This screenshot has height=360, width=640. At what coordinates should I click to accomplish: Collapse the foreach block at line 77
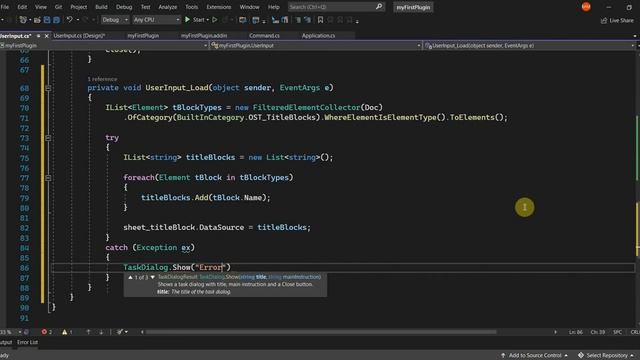48,178
